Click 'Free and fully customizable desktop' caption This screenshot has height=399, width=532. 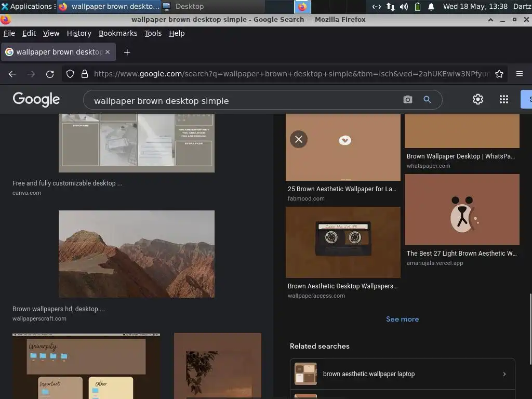click(67, 183)
